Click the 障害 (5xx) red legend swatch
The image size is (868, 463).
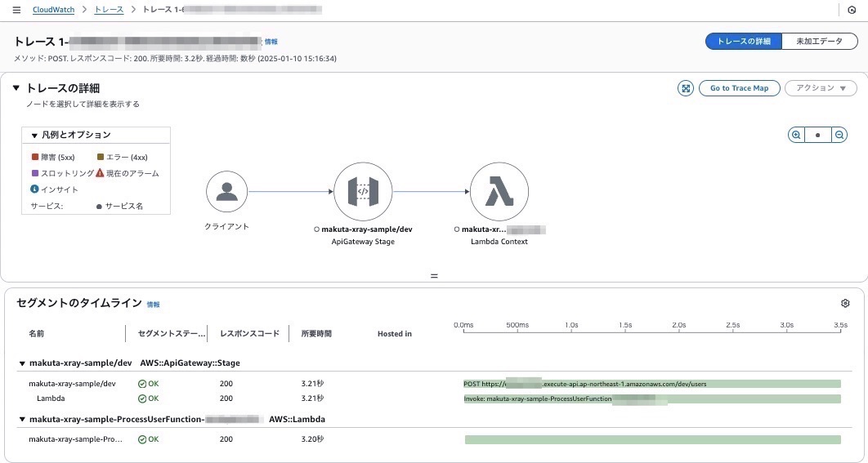35,157
